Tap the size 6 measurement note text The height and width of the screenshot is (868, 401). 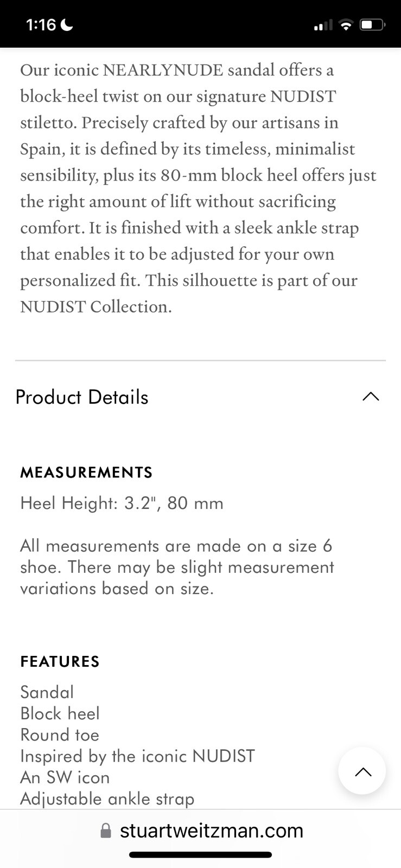click(x=177, y=567)
